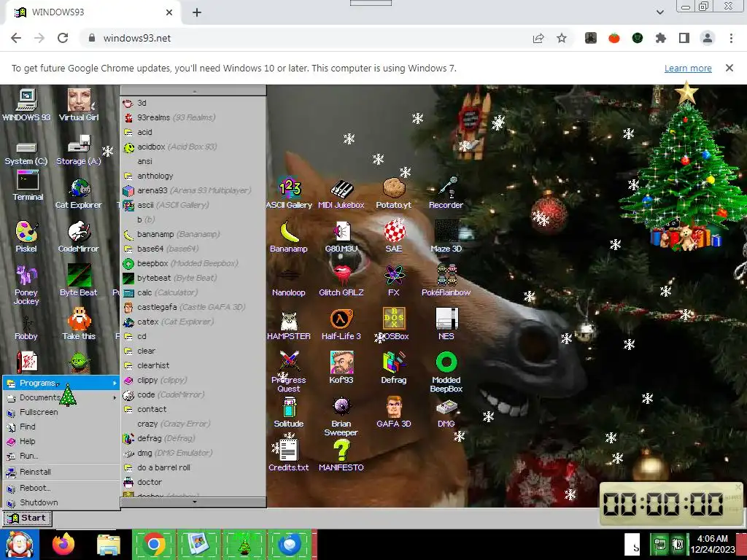Open the DMG handheld icon
Screen dimensions: 747x560
coord(446,413)
